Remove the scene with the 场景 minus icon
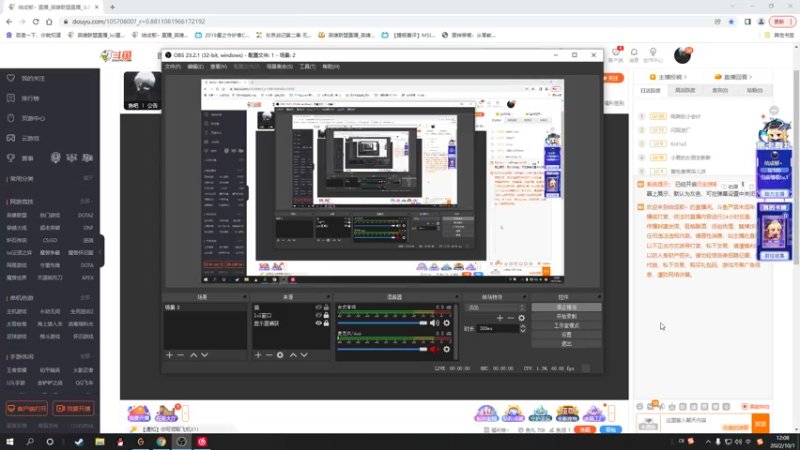 coord(181,355)
